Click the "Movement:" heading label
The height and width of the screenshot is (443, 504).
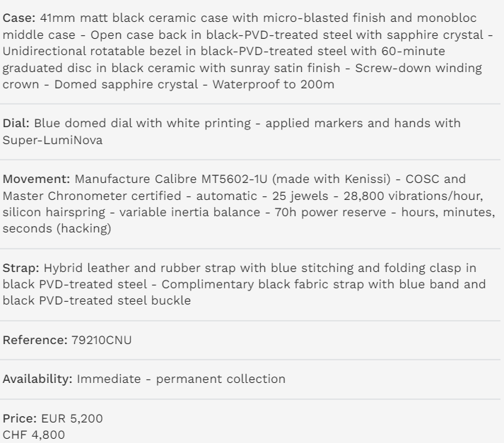pyautogui.click(x=37, y=179)
